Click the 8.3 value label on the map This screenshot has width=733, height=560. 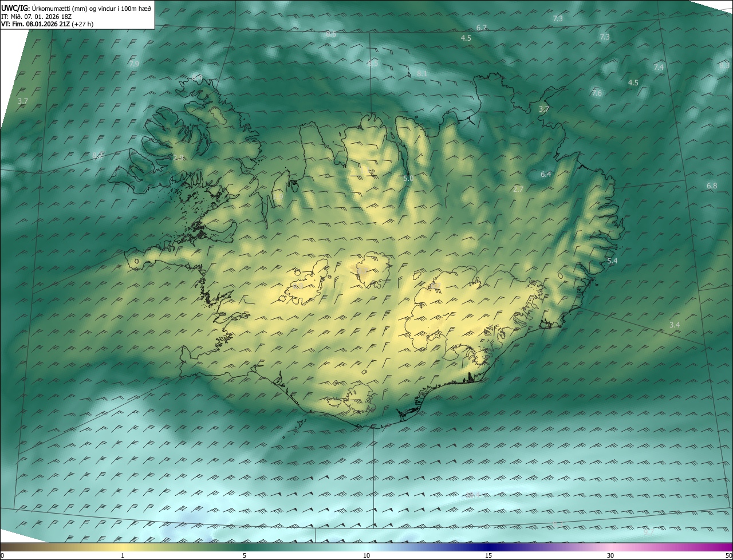click(724, 66)
